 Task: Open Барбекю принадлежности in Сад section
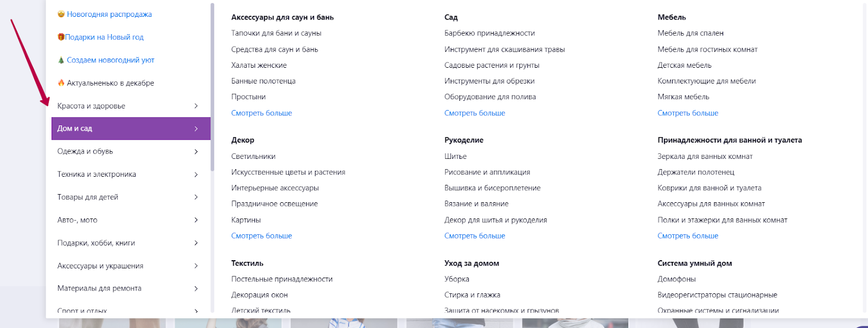pyautogui.click(x=489, y=33)
